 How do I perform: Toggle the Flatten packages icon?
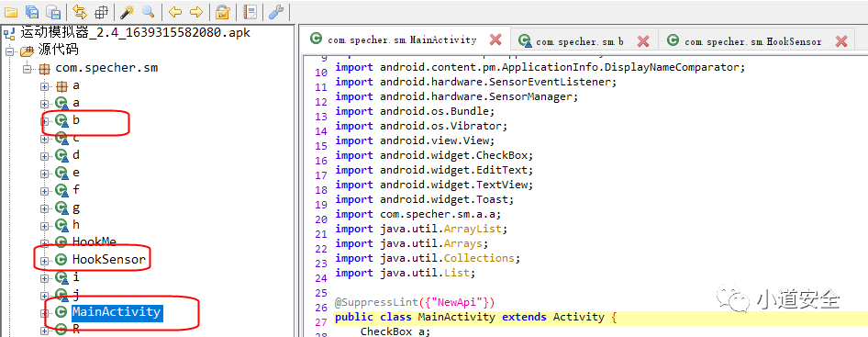[101, 11]
